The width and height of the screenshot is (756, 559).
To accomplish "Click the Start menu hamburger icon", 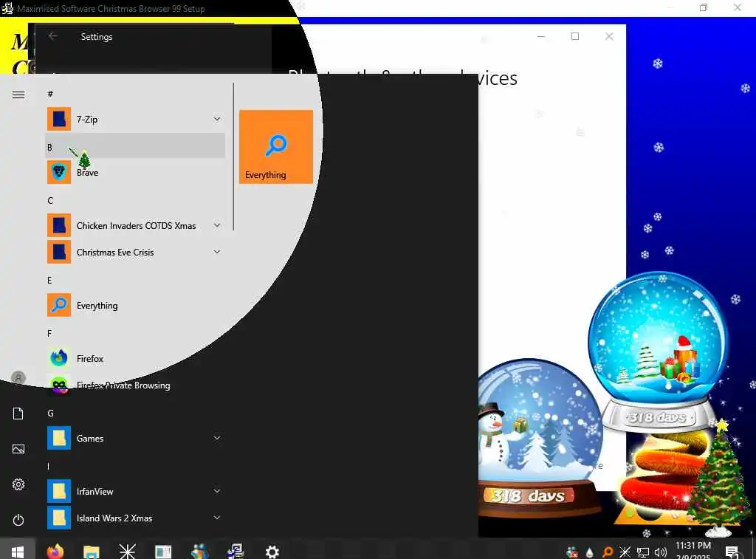I will (18, 95).
